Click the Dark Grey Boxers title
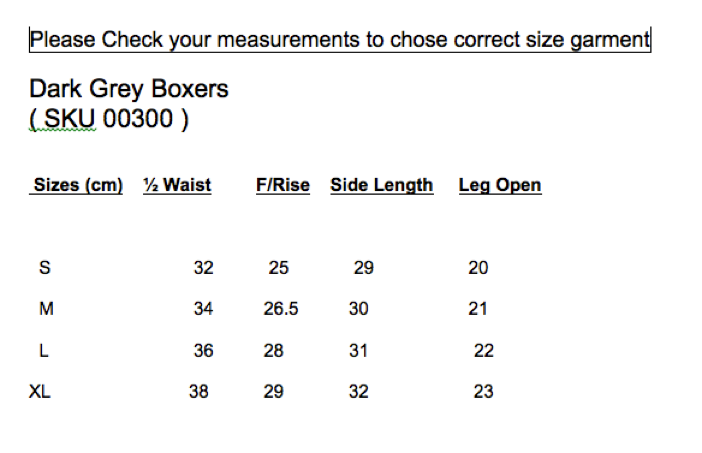The height and width of the screenshot is (453, 702). (129, 89)
